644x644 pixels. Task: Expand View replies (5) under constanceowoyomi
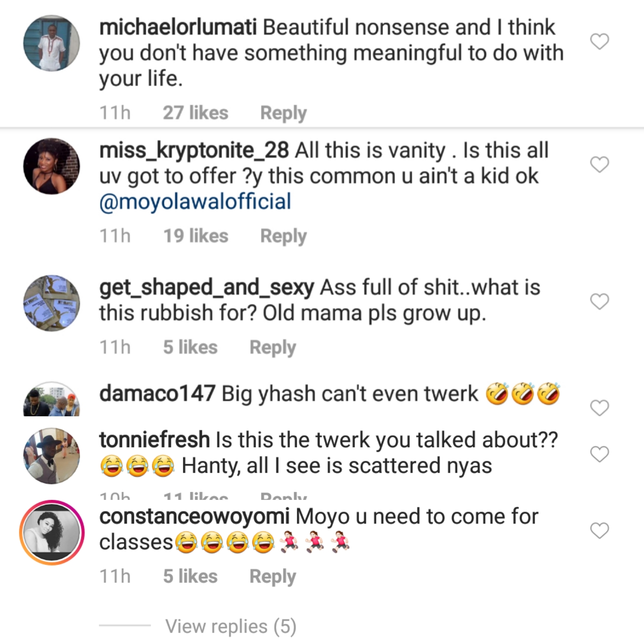pyautogui.click(x=231, y=626)
